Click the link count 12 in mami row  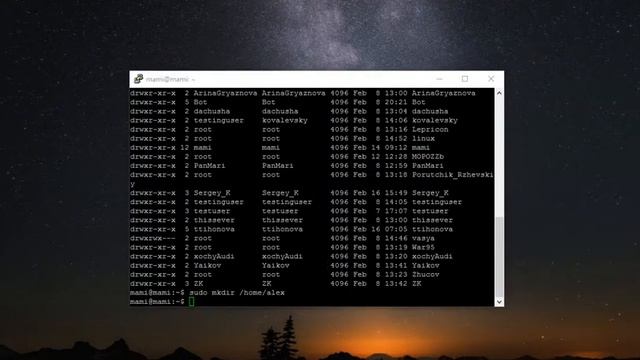pos(184,147)
